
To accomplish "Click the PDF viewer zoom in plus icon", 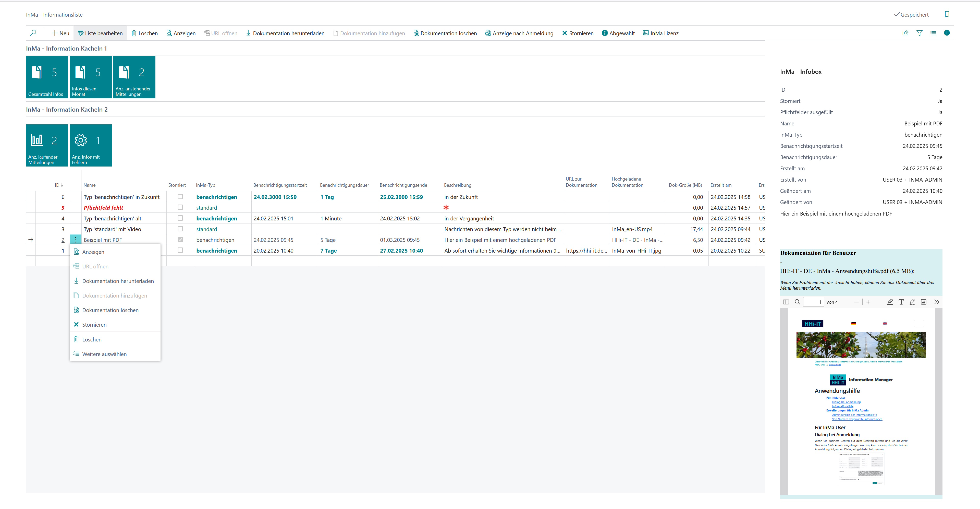I will point(868,302).
